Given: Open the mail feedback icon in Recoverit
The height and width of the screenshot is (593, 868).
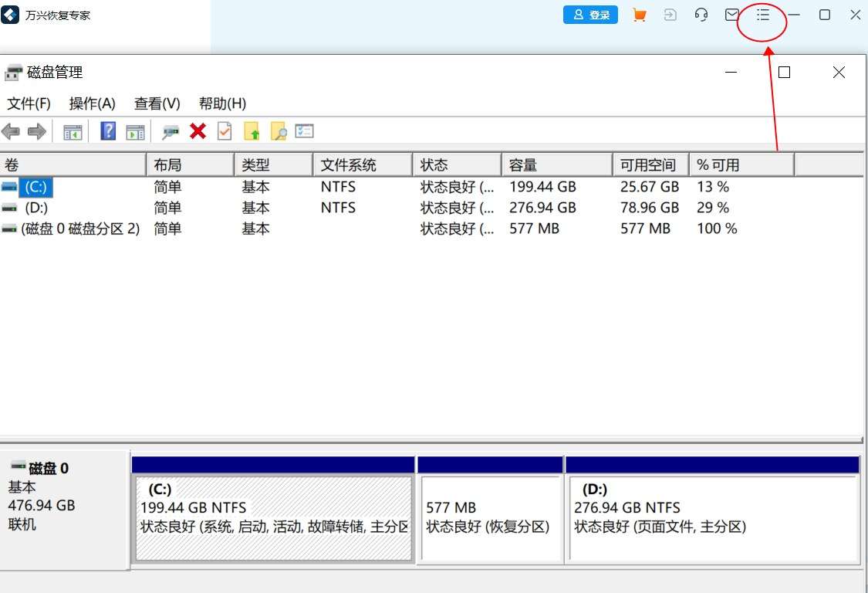Looking at the screenshot, I should pyautogui.click(x=732, y=15).
